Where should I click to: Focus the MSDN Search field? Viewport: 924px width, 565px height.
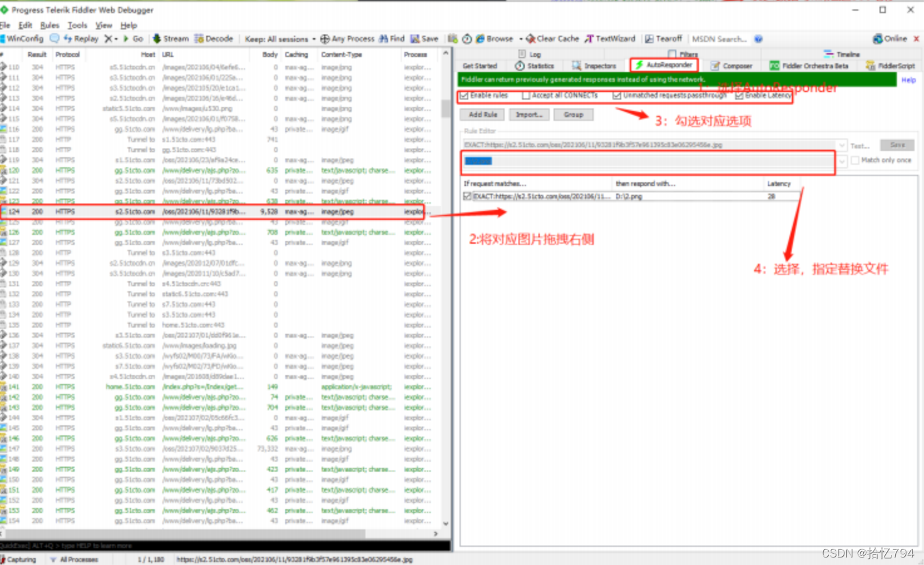(720, 39)
